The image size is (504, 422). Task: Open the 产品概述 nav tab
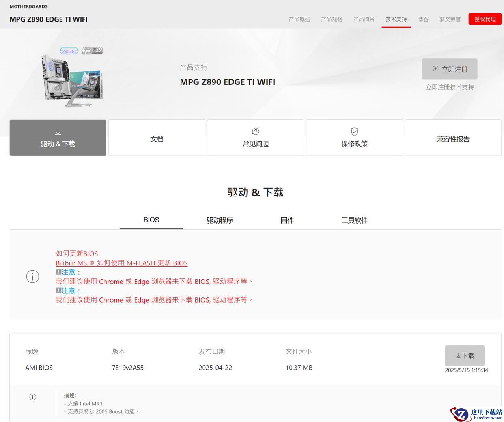tap(299, 19)
